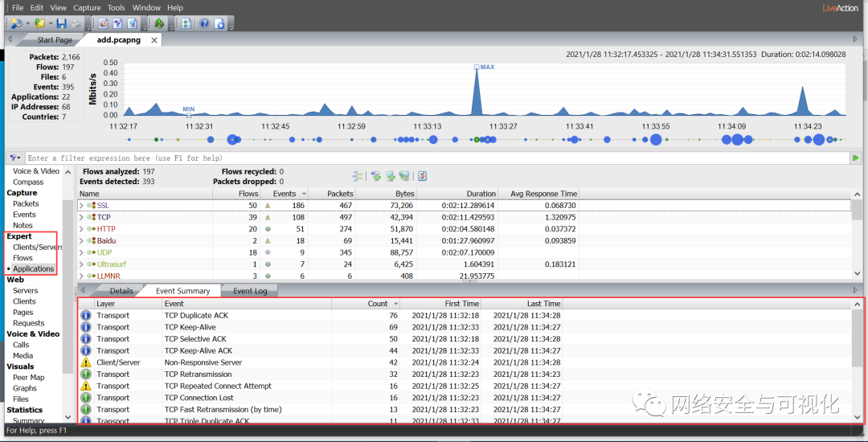This screenshot has width=868, height=442.
Task: Click the print toolbar icon
Action: (x=76, y=23)
